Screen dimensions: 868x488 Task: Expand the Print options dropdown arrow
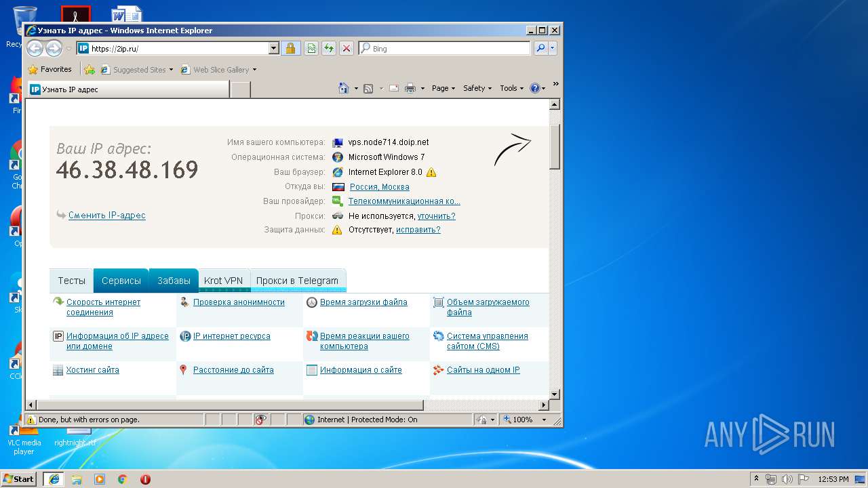coord(422,88)
